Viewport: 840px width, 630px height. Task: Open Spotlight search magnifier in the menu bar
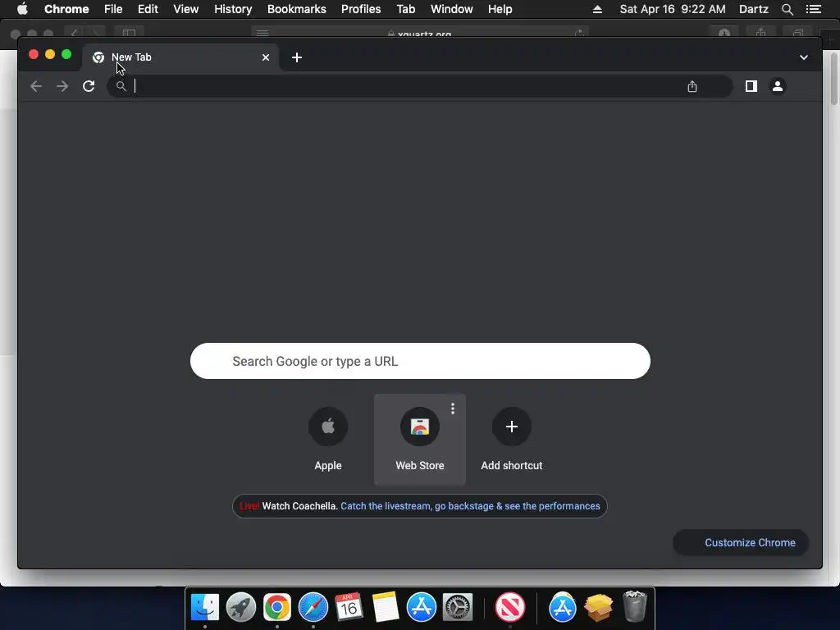point(787,9)
